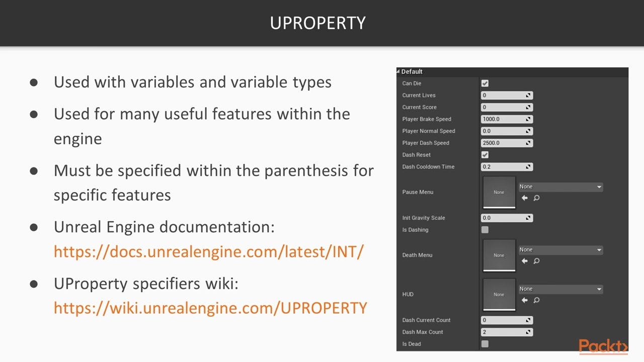Viewport: 644px width, 362px height.
Task: Browse to Death Menu asset magnifier icon
Action: pyautogui.click(x=536, y=261)
